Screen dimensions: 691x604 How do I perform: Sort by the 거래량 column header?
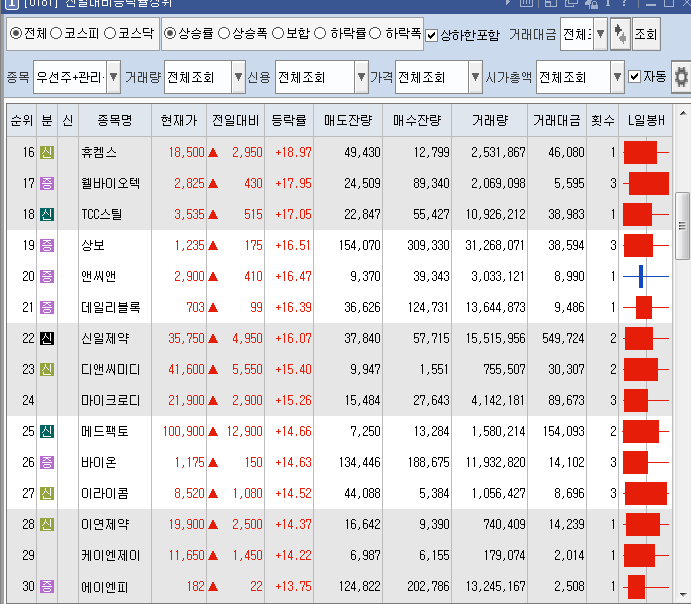(489, 120)
